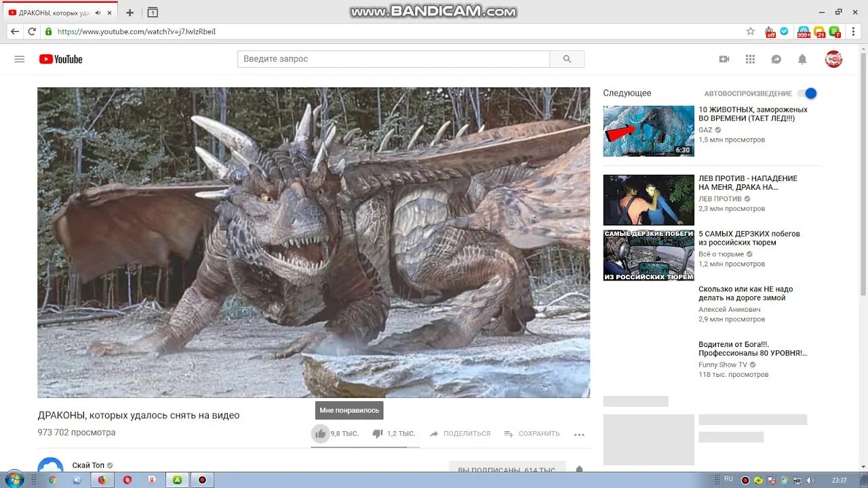Open Алексей Аникович channel
Screen dimensions: 868x488
pos(730,310)
